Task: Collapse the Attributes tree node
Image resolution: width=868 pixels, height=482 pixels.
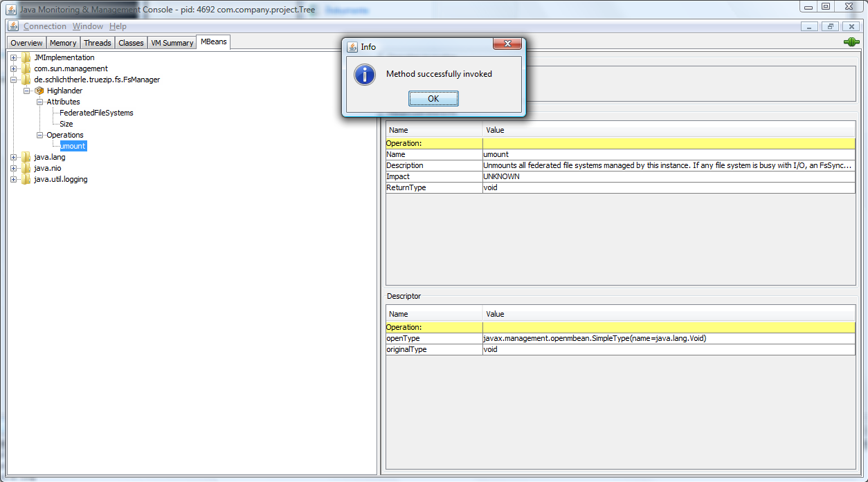Action: click(x=39, y=102)
